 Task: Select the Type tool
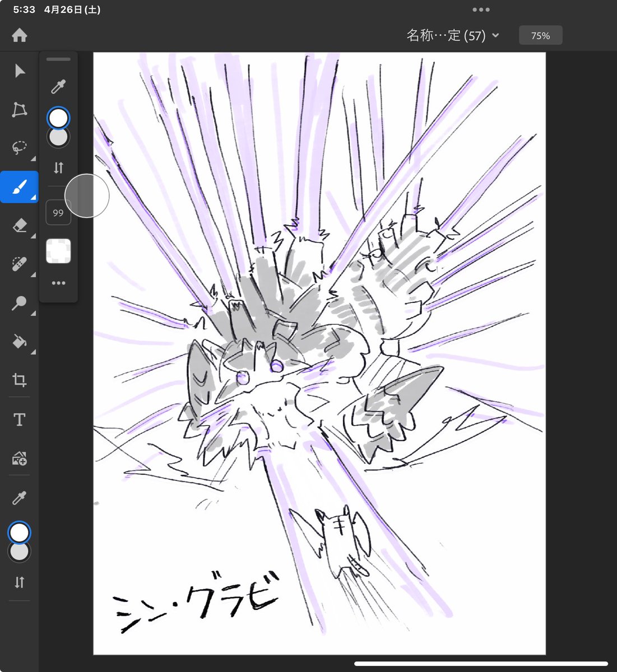point(20,419)
